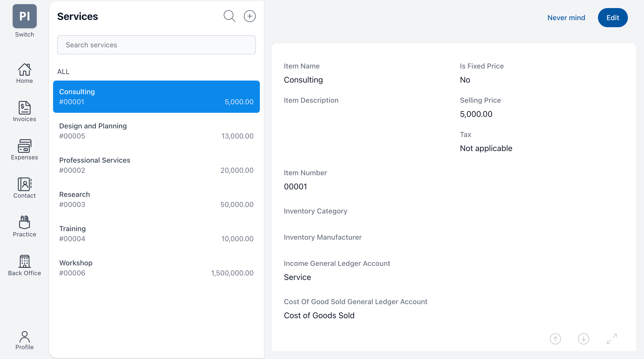Open Contact from the sidebar

[24, 188]
